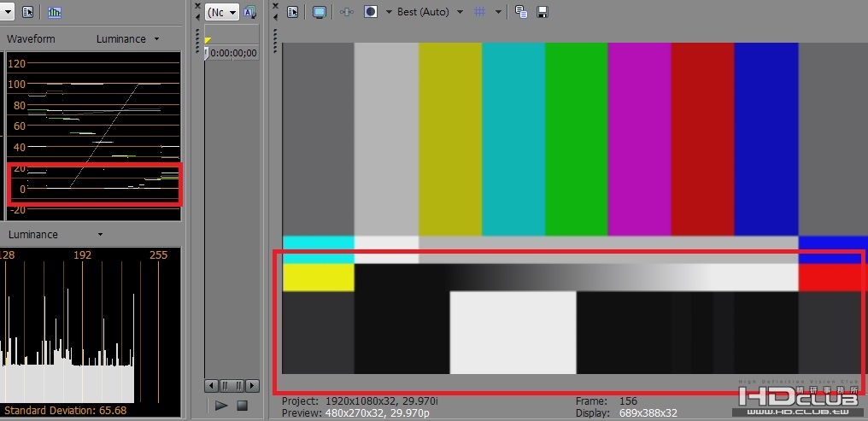Save snapshot to file icon
868x421 pixels.
coord(542,12)
